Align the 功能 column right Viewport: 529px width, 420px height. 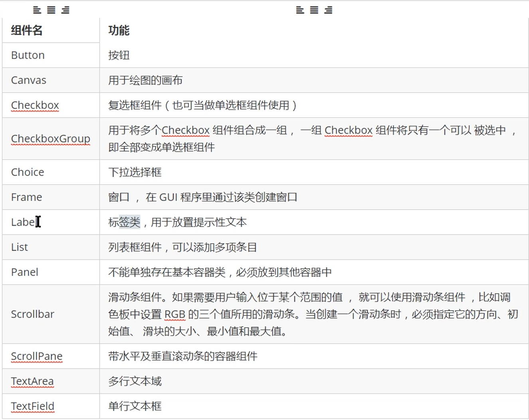click(x=328, y=10)
